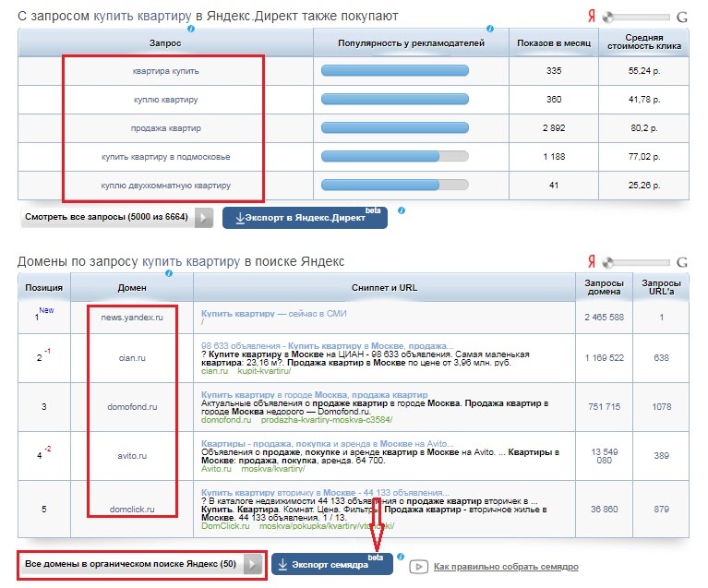Viewport: 708px width, 588px height.
Task: Click Google G icon above domains table
Action: pyautogui.click(x=682, y=262)
